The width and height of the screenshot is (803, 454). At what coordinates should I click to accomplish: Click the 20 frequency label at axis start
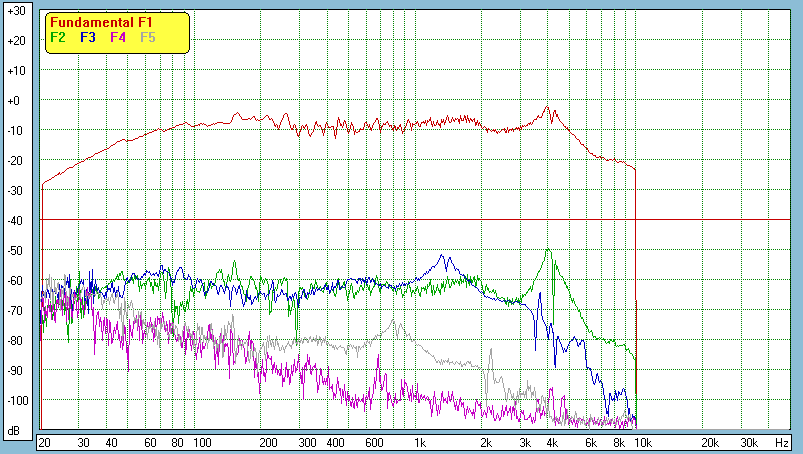coord(44,442)
